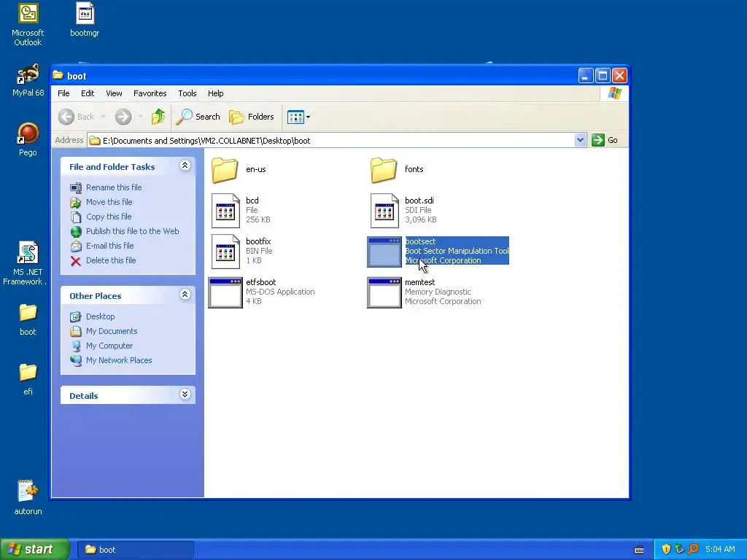The height and width of the screenshot is (560, 747).
Task: Open the fonts folder icon
Action: [x=384, y=170]
